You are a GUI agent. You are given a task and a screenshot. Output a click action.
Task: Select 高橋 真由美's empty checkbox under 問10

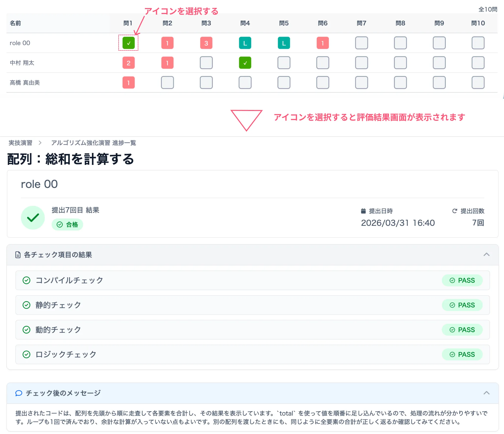(x=478, y=83)
